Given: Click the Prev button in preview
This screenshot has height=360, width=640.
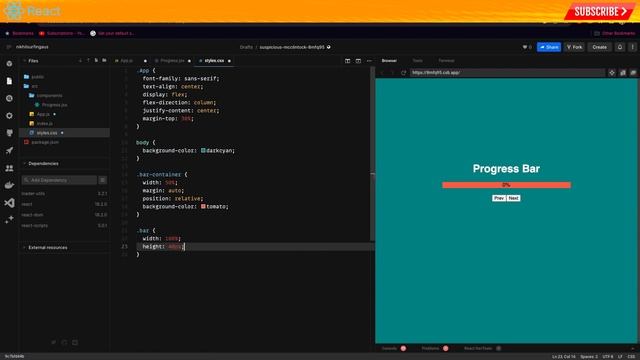Looking at the screenshot, I should (498, 198).
